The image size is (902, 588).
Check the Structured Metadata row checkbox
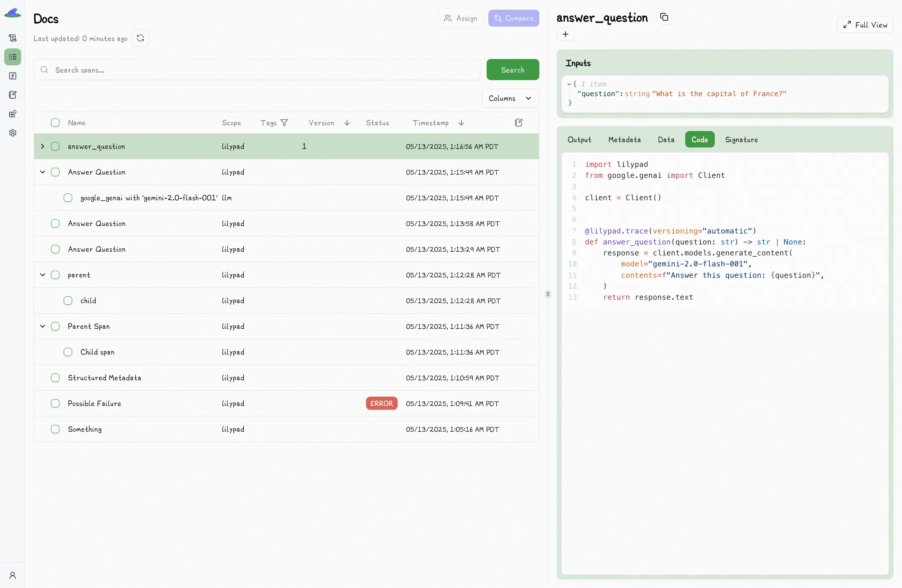coord(55,378)
